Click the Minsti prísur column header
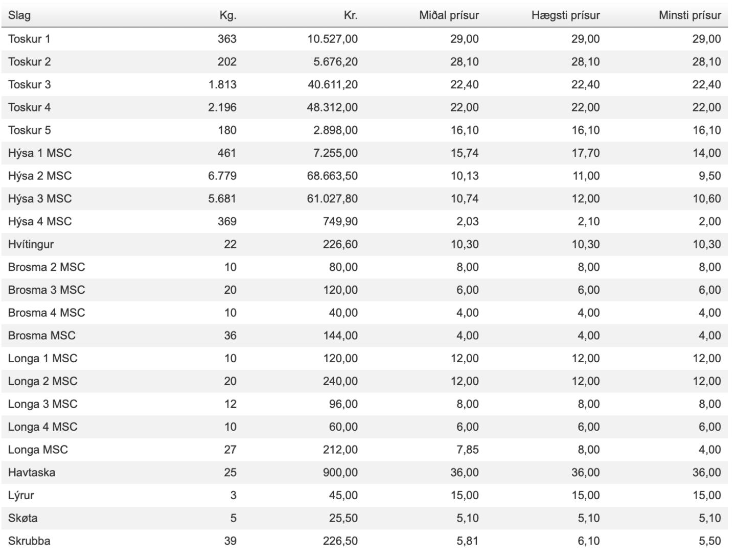Screen dimensions: 736x560 pos(689,15)
